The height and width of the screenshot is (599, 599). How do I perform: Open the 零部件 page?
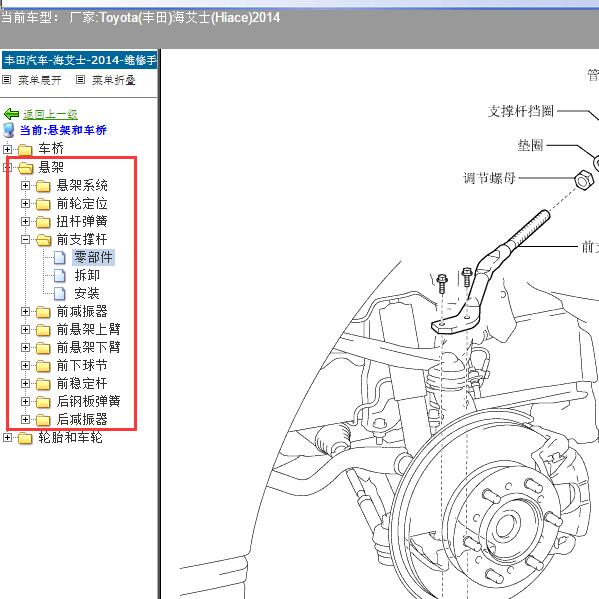click(x=94, y=257)
